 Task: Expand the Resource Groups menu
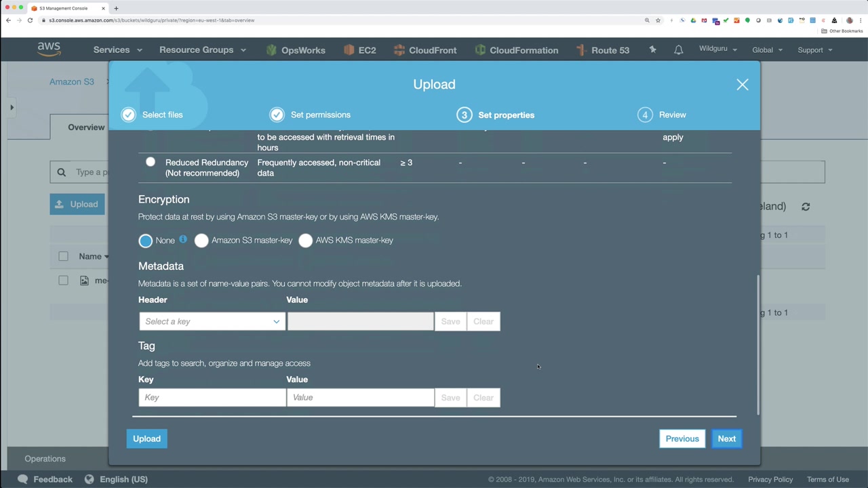203,49
